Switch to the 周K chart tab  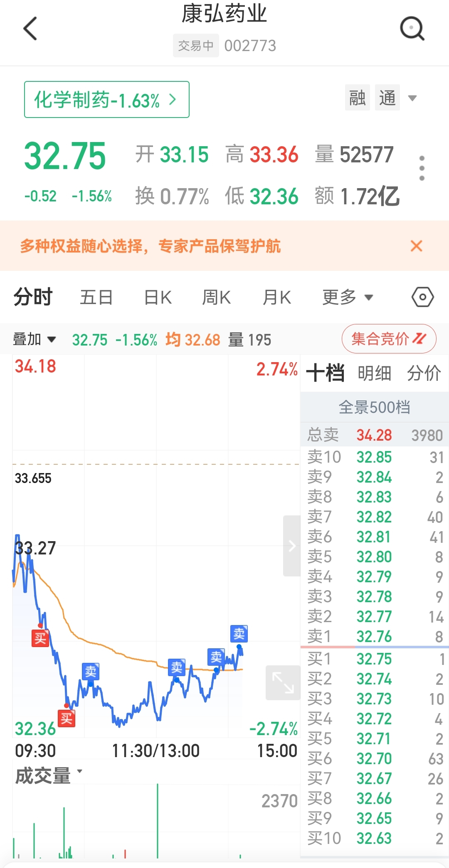click(x=216, y=297)
